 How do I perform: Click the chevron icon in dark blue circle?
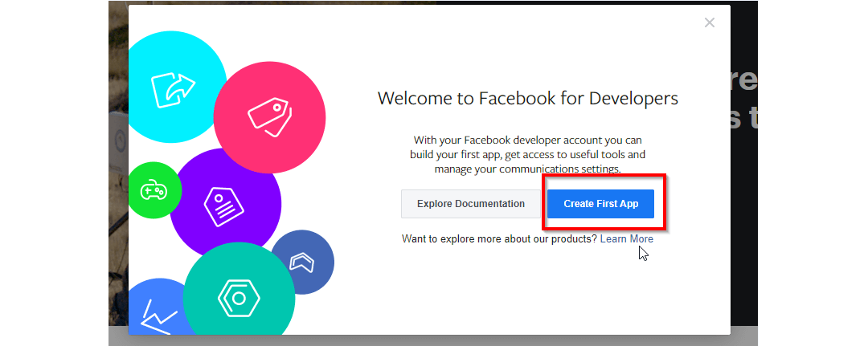click(301, 262)
